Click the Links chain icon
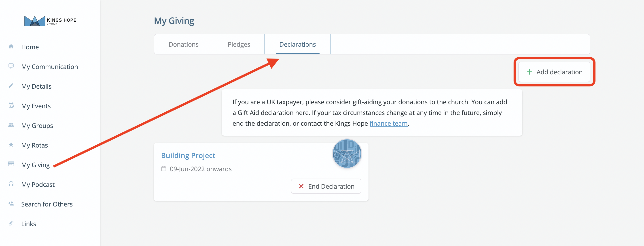This screenshot has width=644, height=246. (x=11, y=223)
